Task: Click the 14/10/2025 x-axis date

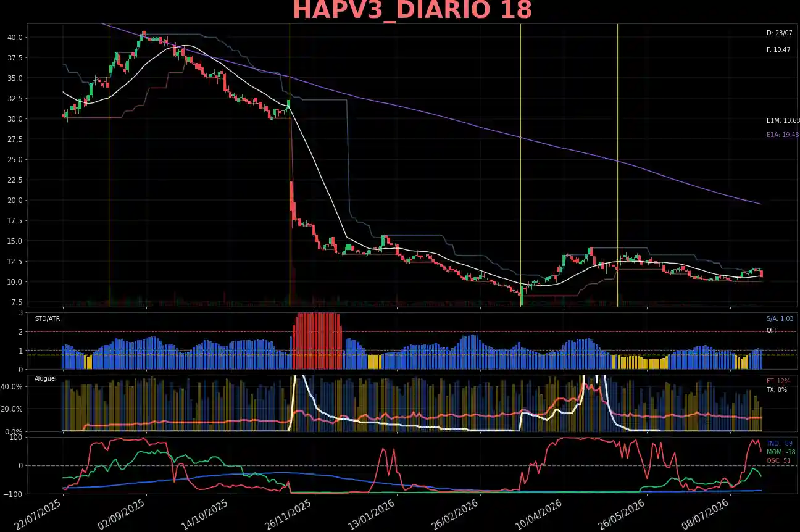Action: [206, 513]
